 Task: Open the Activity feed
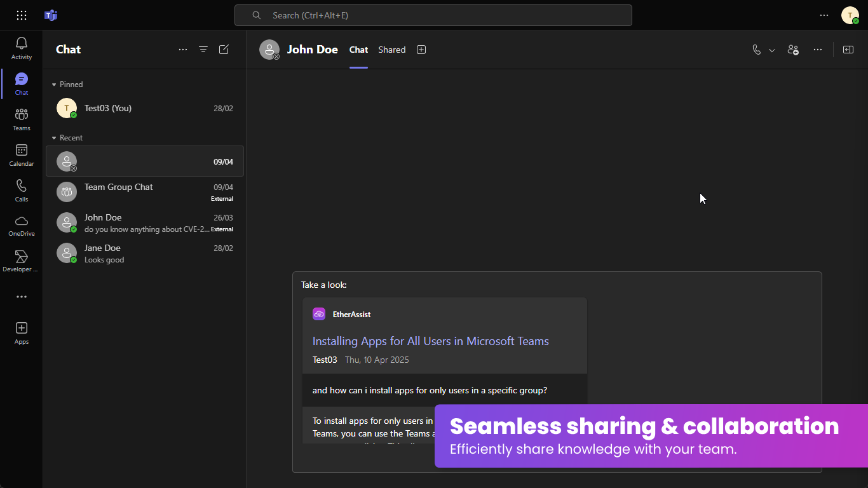coord(22,48)
